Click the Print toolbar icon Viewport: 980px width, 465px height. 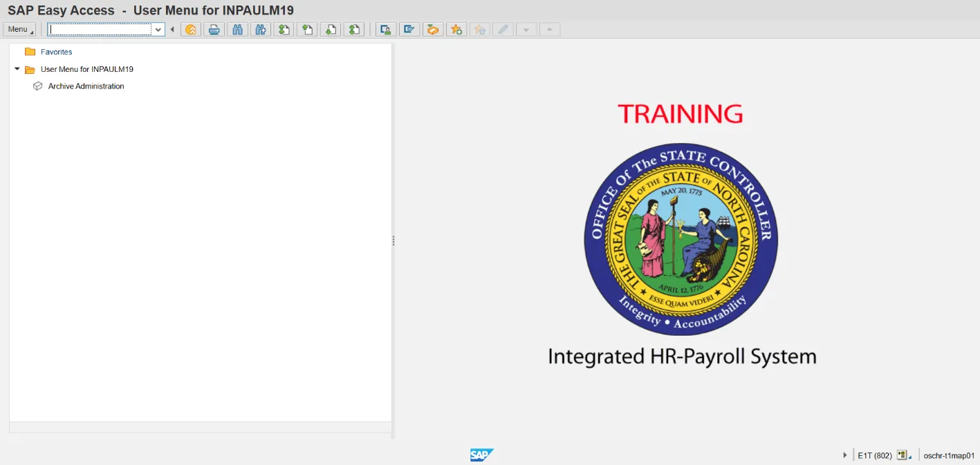pos(214,29)
